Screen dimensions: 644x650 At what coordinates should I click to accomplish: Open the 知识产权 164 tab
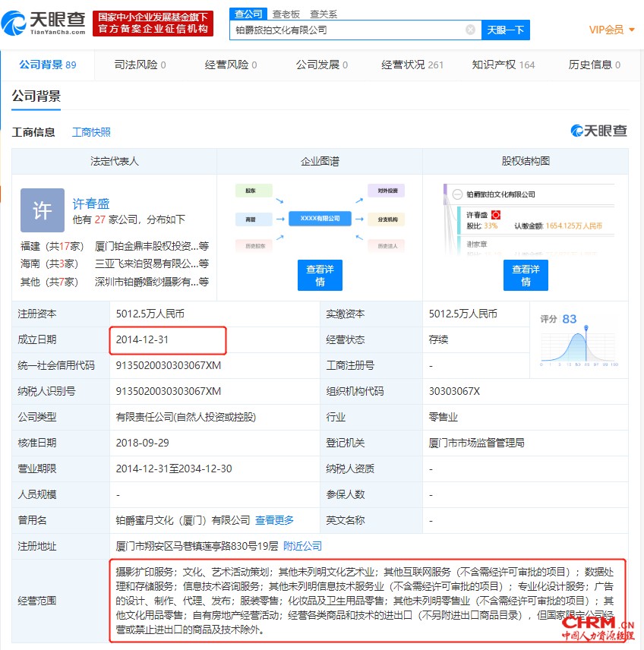503,65
